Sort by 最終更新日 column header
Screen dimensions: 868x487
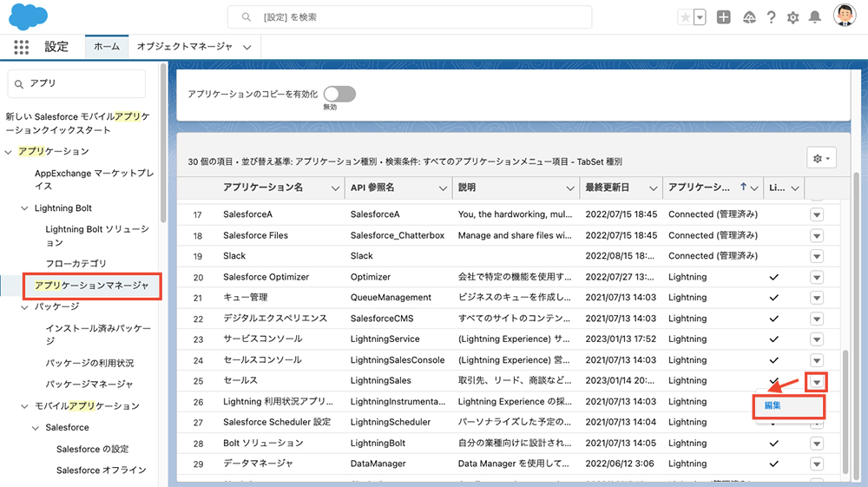(x=608, y=188)
